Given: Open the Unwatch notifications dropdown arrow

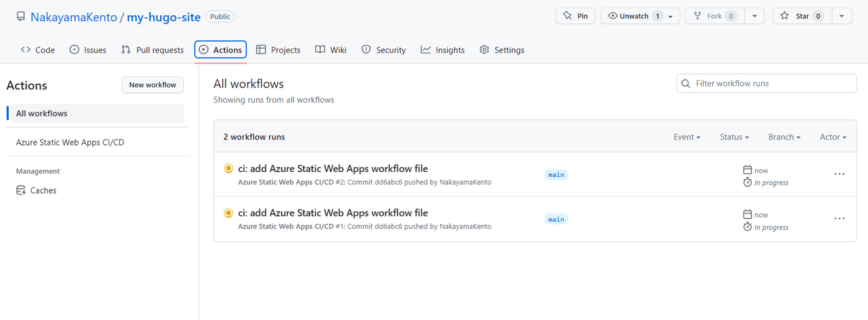Looking at the screenshot, I should (670, 16).
